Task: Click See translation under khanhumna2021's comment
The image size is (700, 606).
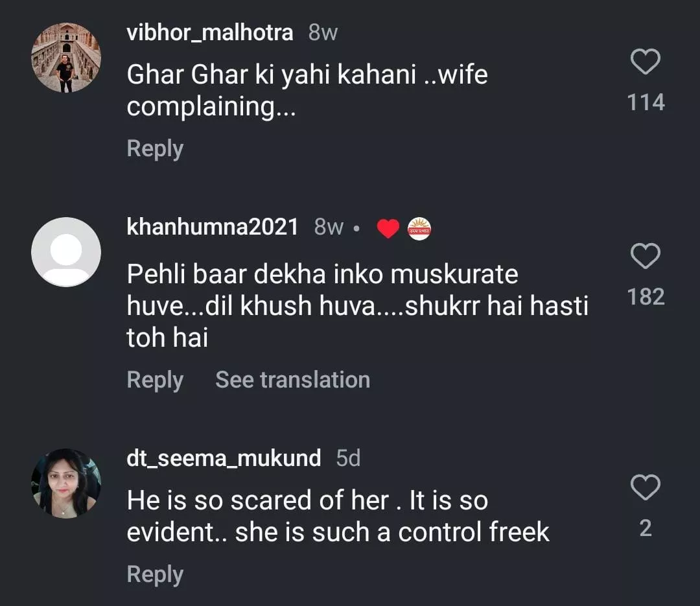Action: tap(292, 380)
